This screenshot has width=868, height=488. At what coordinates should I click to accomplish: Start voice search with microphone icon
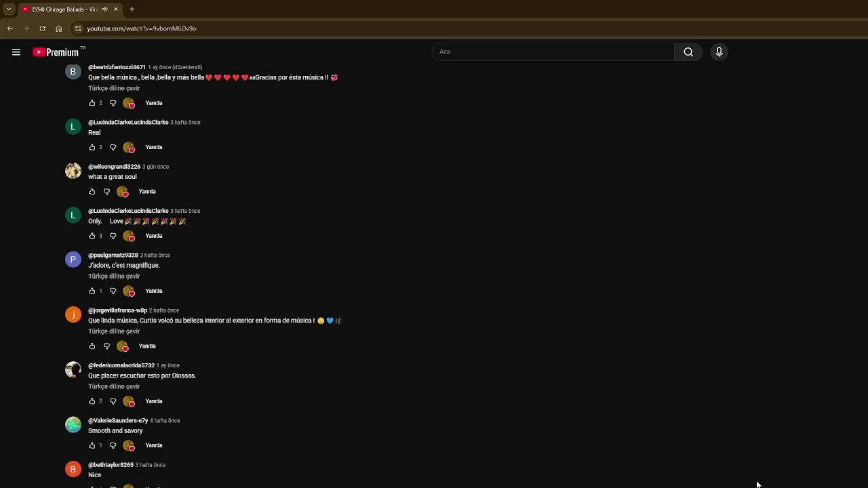pos(719,52)
